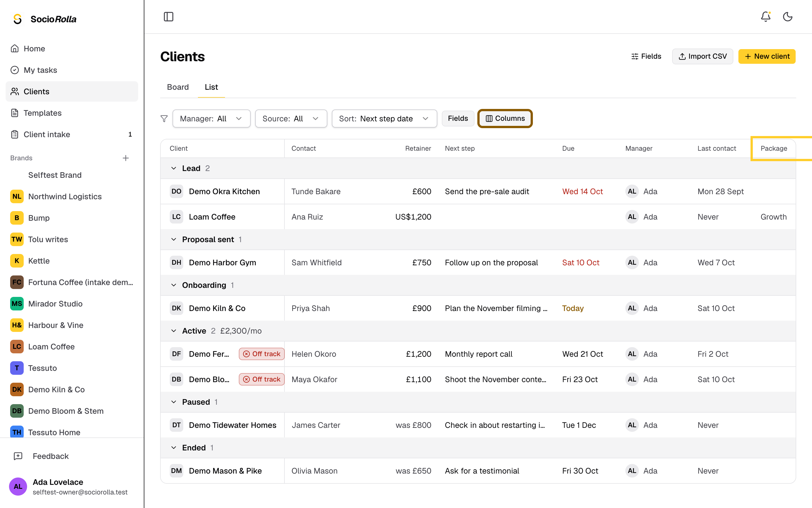Toggle the sidebar panel icon
Image resolution: width=812 pixels, height=508 pixels.
point(168,16)
